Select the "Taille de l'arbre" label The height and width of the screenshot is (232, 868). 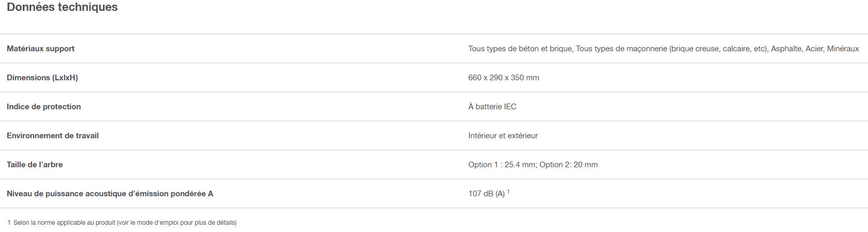35,165
